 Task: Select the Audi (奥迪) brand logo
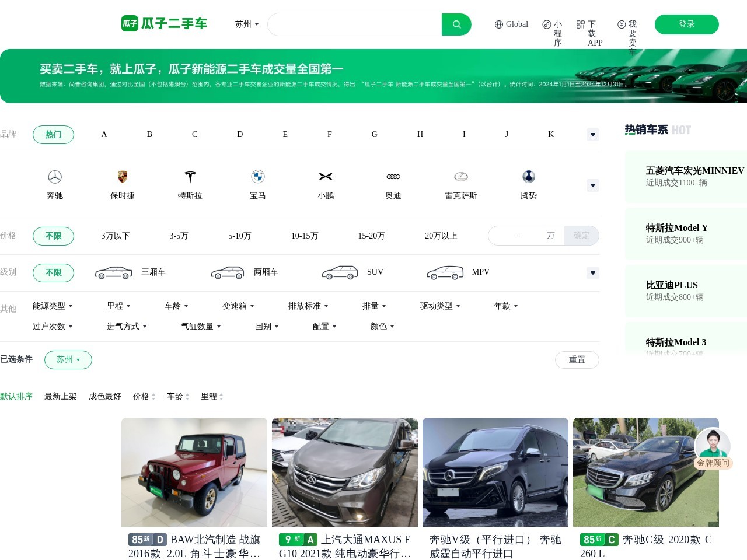pyautogui.click(x=393, y=177)
